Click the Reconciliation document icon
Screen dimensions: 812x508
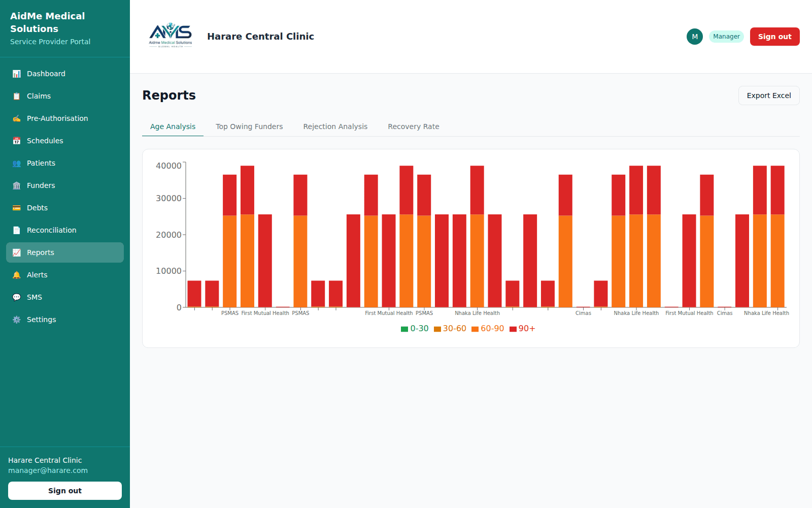click(x=17, y=230)
